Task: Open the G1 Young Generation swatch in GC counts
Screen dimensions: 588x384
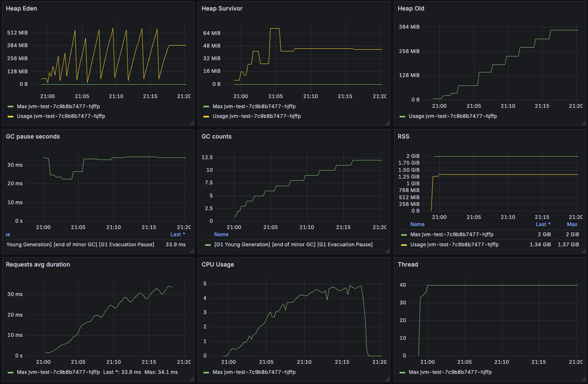Action: 208,245
